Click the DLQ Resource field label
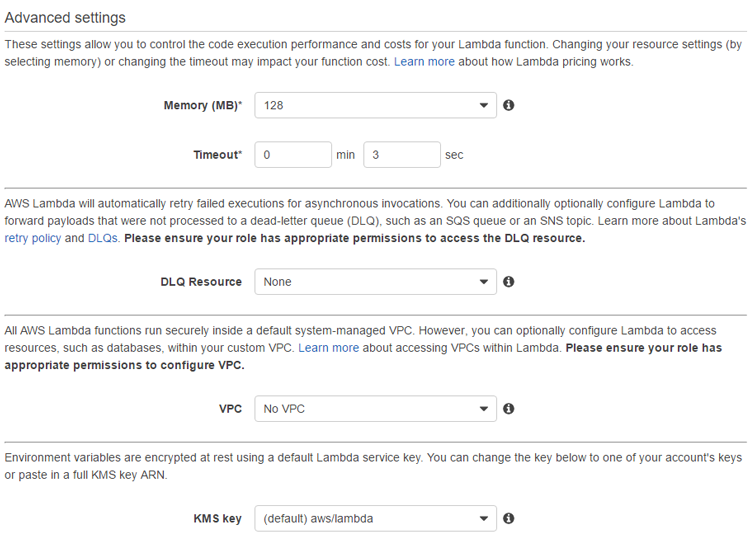 pos(201,282)
